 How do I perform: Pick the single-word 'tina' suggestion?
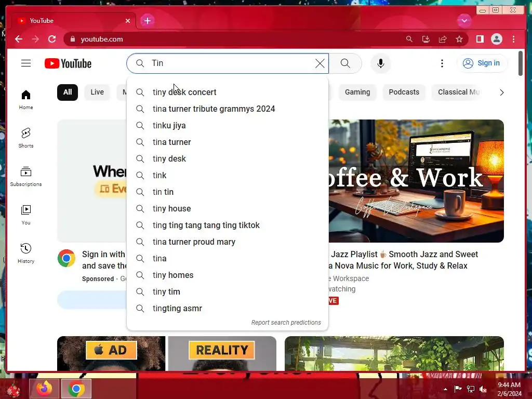pos(228,258)
